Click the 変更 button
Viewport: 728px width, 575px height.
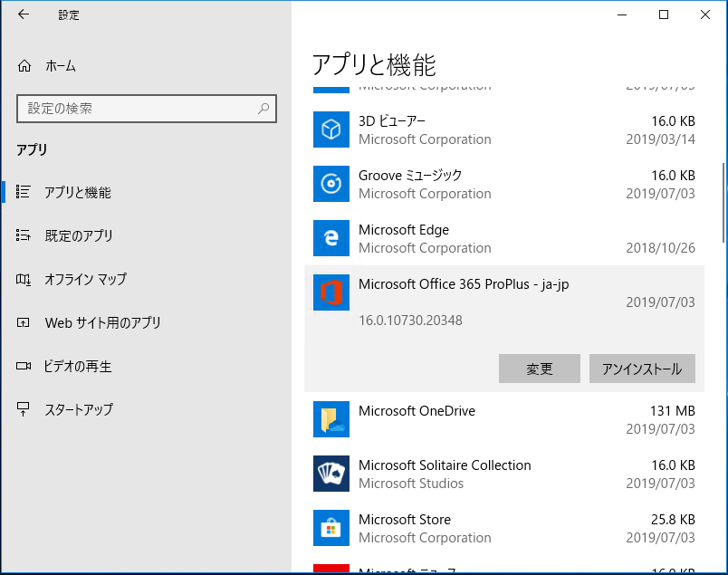pos(540,369)
